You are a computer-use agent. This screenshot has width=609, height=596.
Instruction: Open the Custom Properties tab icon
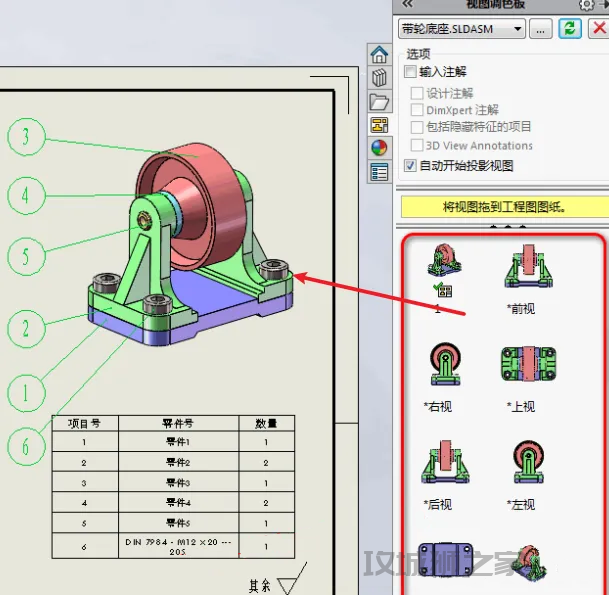pos(379,172)
